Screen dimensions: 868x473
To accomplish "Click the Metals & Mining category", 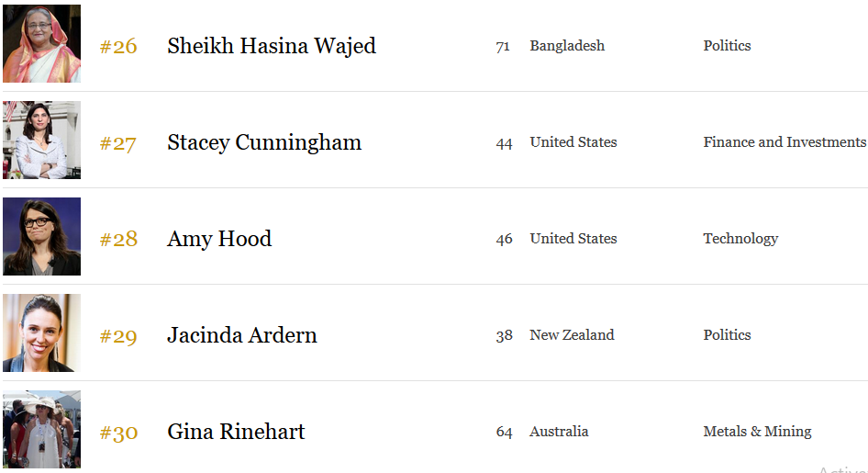I will click(757, 432).
